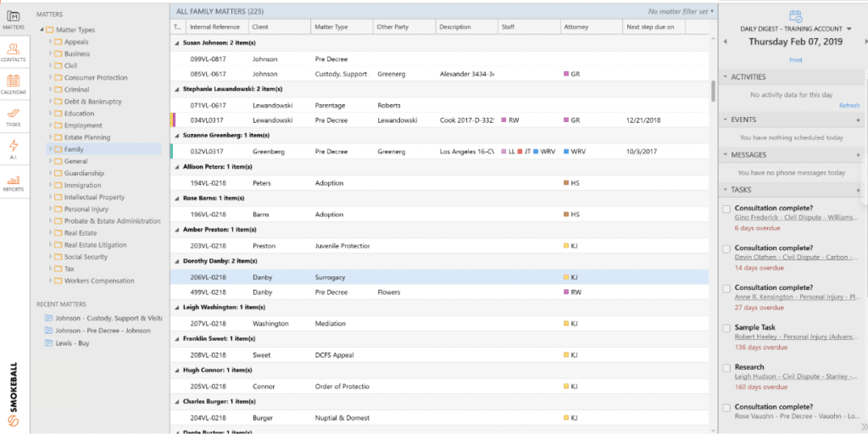Collapse the Events section
This screenshot has height=440, width=868.
pos(726,120)
